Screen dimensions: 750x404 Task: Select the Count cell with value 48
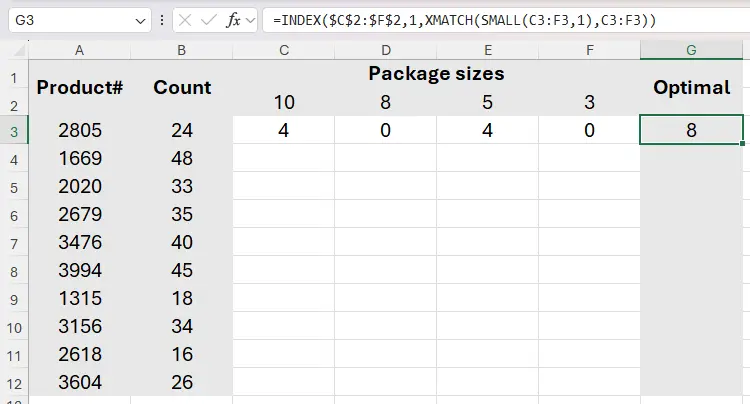point(182,158)
